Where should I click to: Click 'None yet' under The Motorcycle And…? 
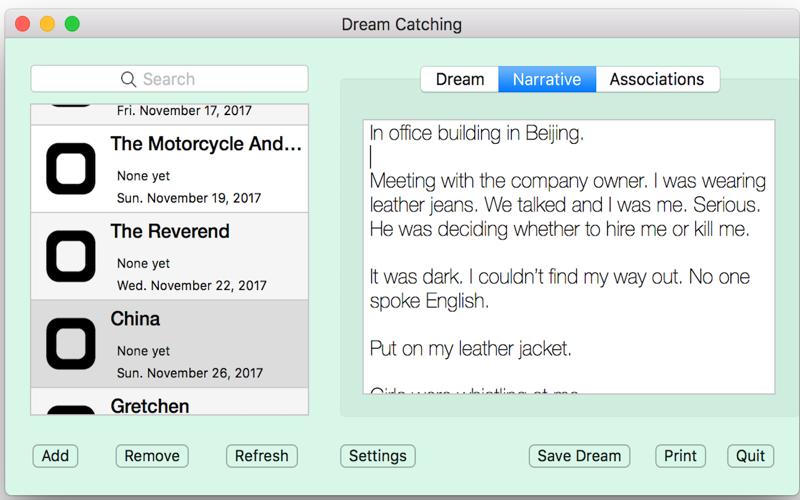(x=143, y=176)
